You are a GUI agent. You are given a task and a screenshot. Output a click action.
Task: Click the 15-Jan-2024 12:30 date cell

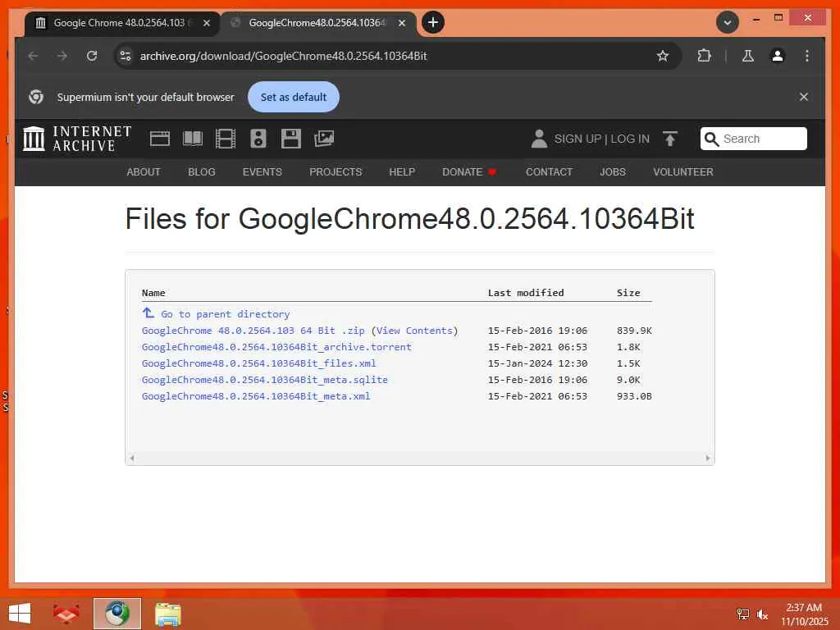point(537,363)
